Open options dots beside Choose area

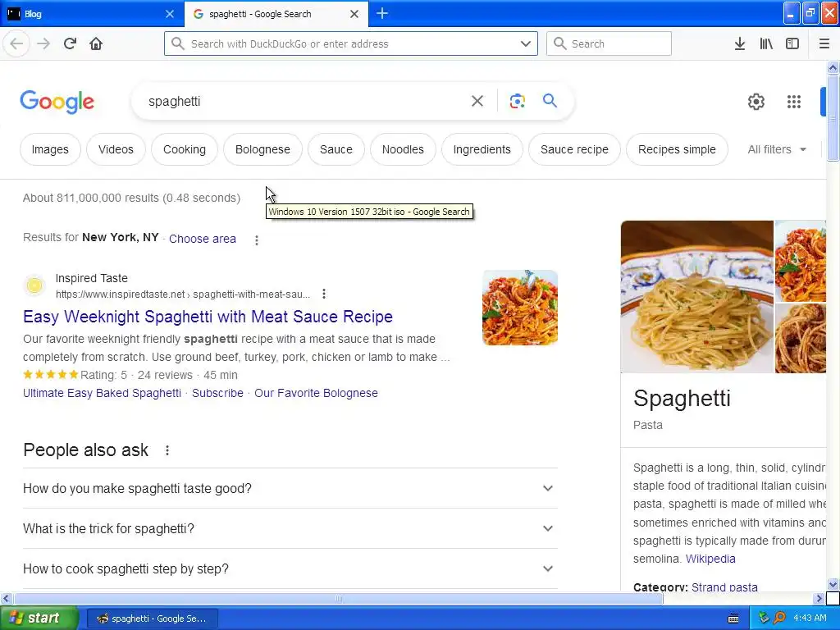click(257, 240)
